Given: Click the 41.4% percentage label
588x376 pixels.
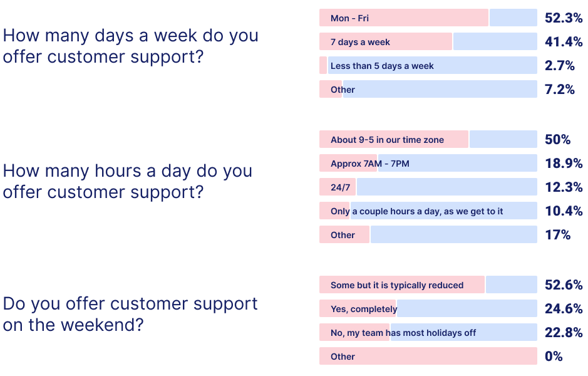Looking at the screenshot, I should pos(563,41).
